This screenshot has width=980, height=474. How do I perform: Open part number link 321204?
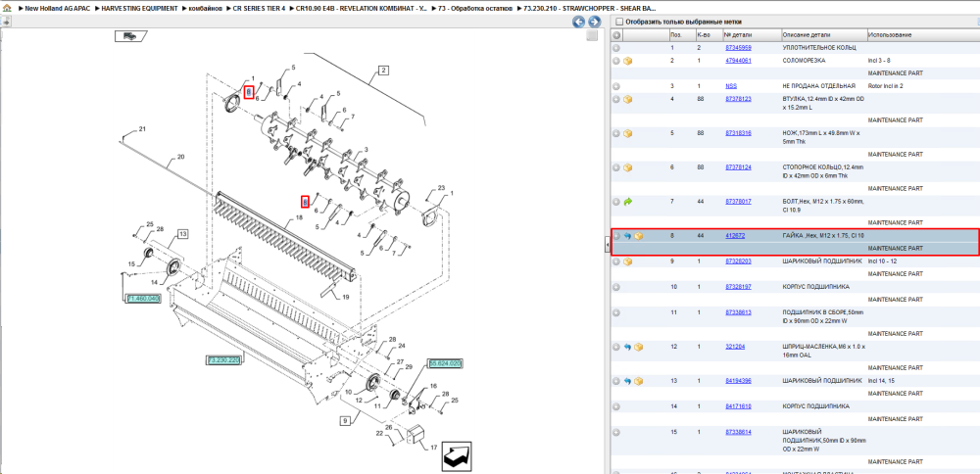click(735, 347)
